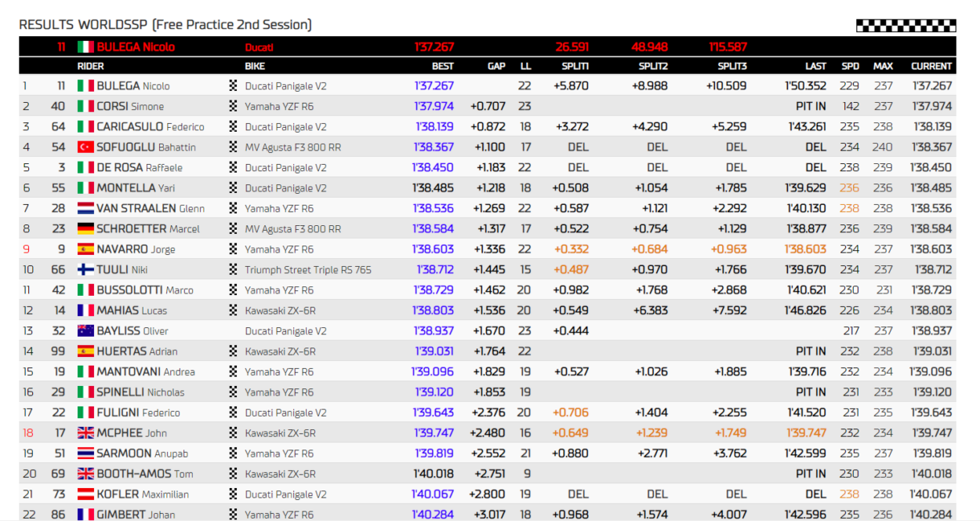Click the Austrian flag next to KOFLER
This screenshot has width=980, height=521.
(85, 494)
